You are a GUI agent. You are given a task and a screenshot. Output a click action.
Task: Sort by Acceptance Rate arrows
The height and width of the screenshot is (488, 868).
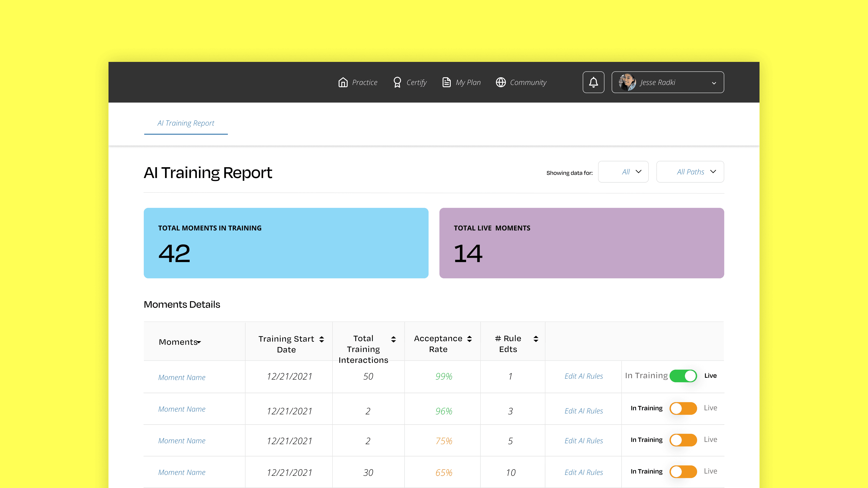[469, 339]
